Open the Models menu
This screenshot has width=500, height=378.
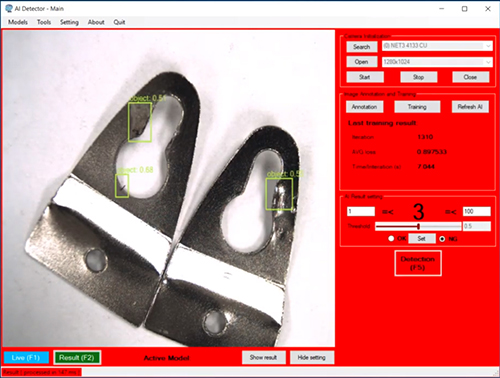(18, 22)
